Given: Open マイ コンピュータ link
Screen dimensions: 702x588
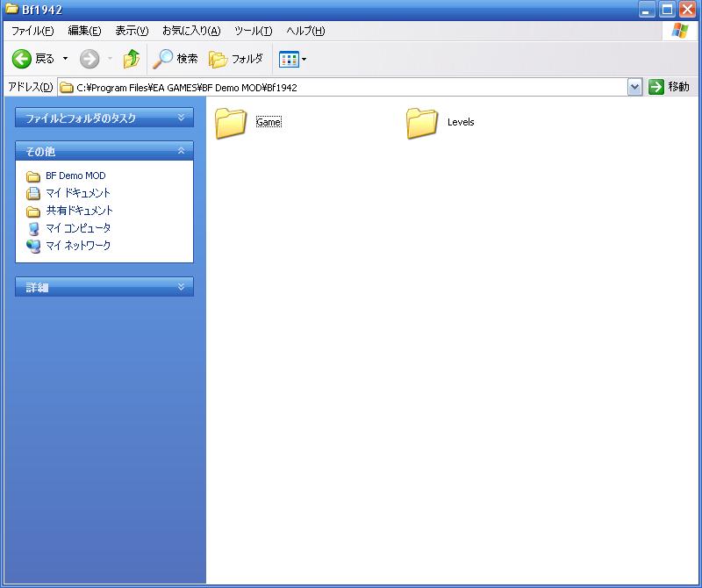Looking at the screenshot, I should tap(78, 228).
